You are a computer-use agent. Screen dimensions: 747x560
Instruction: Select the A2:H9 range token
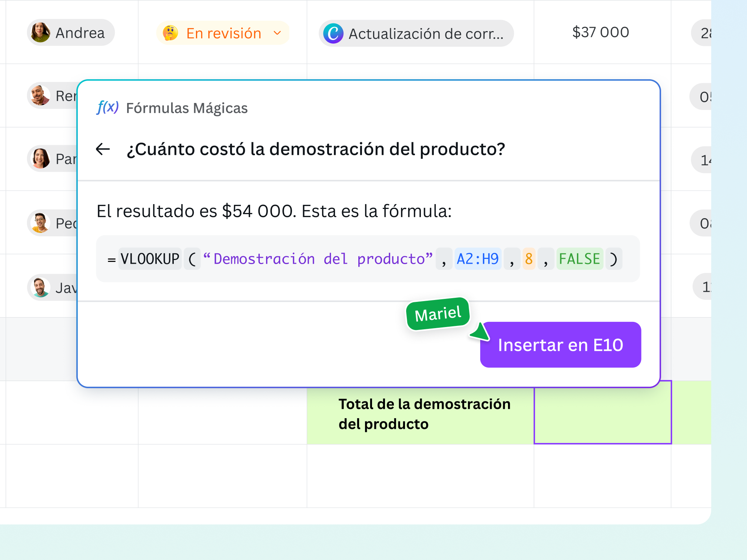point(478,259)
